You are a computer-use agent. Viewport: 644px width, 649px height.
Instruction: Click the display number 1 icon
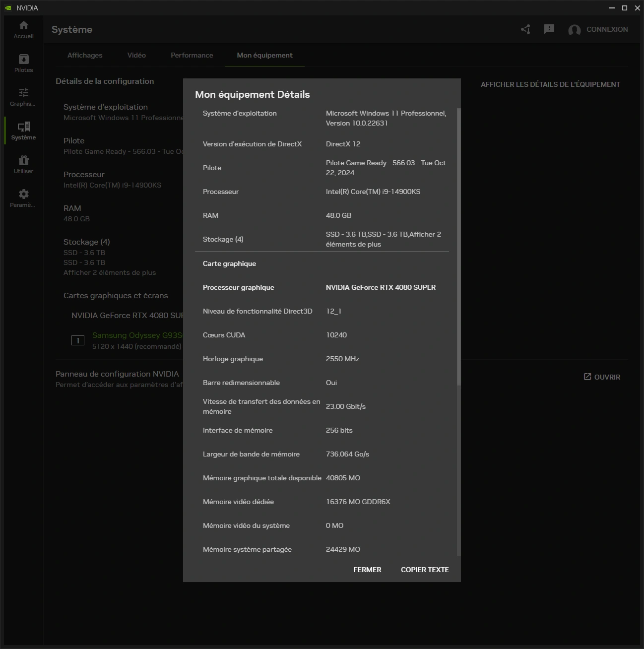(78, 340)
